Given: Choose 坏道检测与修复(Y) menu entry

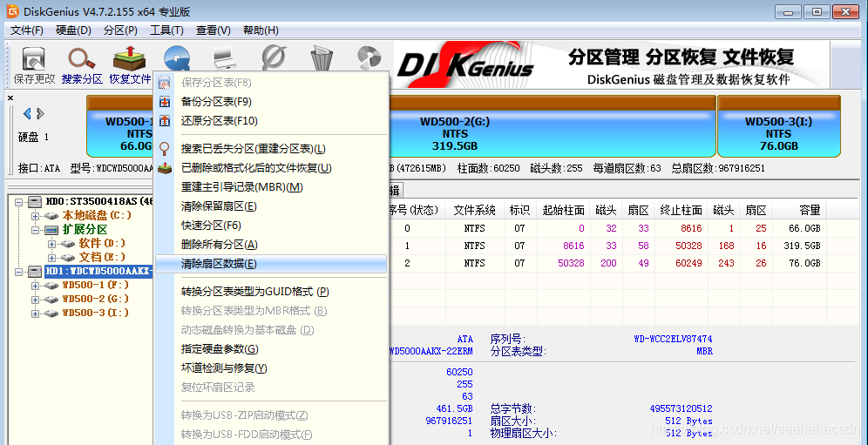Looking at the screenshot, I should (271, 368).
